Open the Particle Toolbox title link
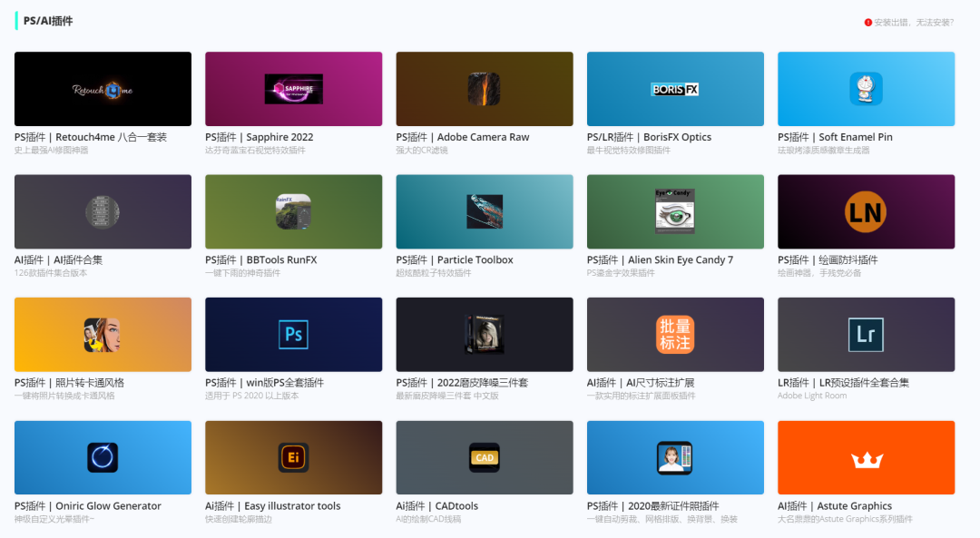This screenshot has height=538, width=980. coord(455,260)
